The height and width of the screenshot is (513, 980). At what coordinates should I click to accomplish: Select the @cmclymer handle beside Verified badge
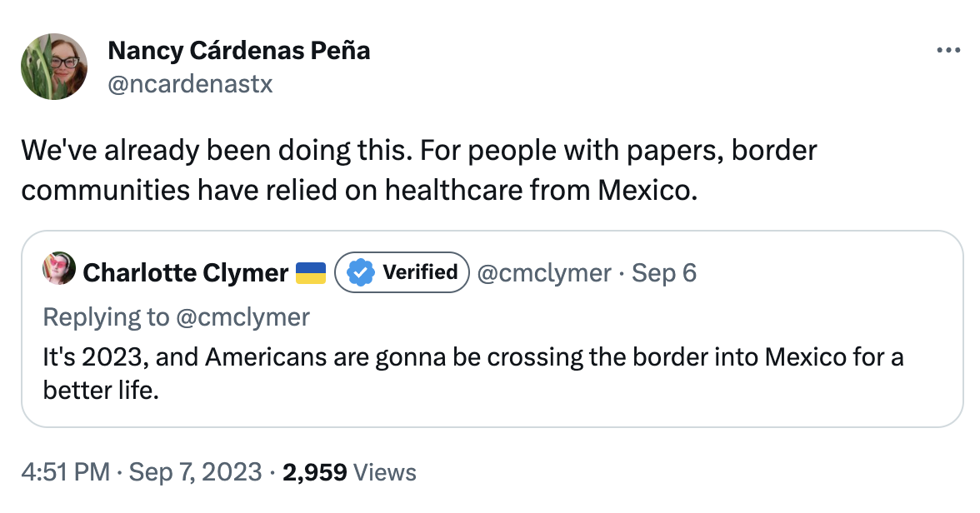click(x=544, y=272)
